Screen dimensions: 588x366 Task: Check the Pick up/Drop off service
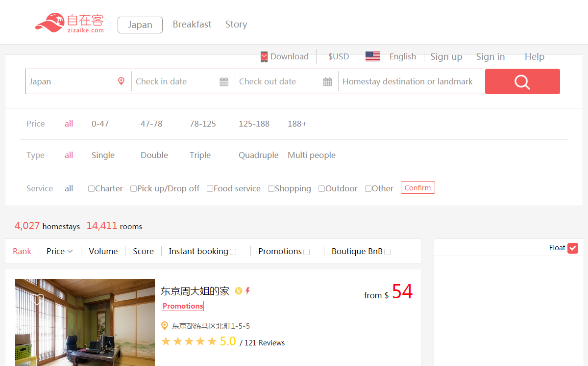(x=133, y=188)
